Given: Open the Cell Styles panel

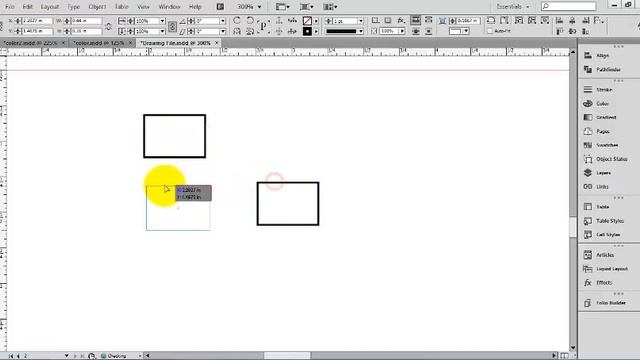Looking at the screenshot, I should 602,235.
